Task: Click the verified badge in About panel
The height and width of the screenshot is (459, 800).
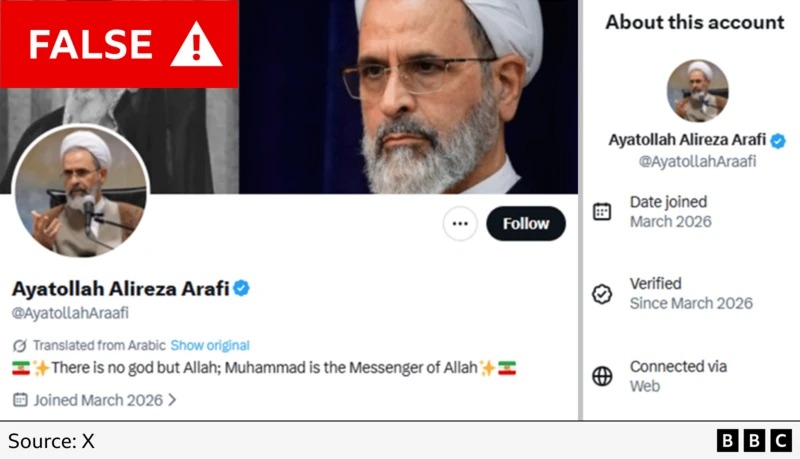Action: pyautogui.click(x=778, y=141)
